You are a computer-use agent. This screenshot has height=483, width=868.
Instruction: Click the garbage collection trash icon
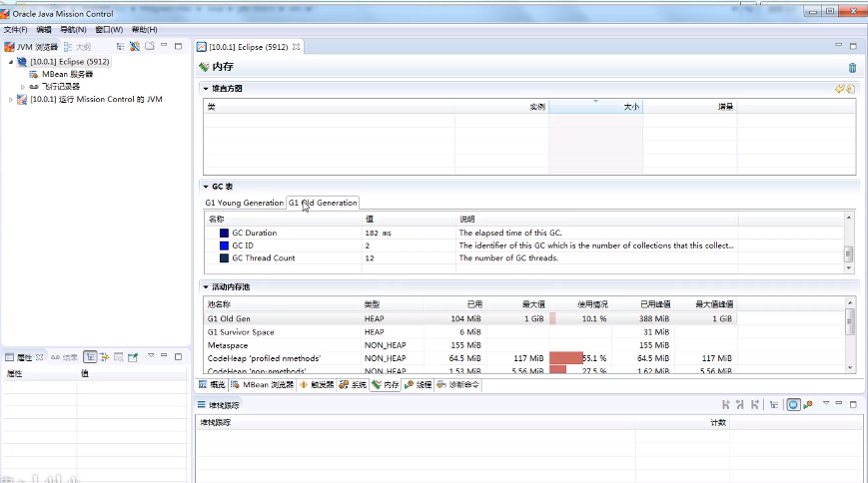[852, 68]
